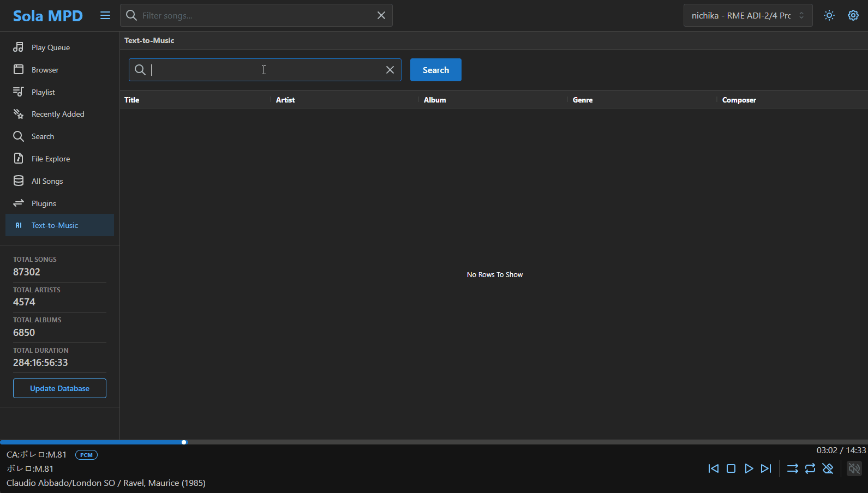
Task: Toggle the hamburger menu to collapse sidebar
Action: click(x=105, y=16)
